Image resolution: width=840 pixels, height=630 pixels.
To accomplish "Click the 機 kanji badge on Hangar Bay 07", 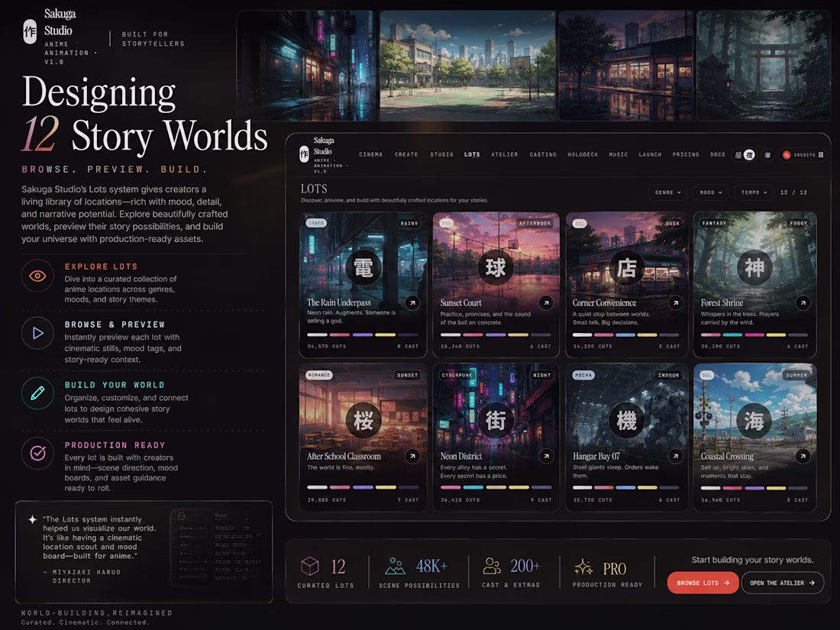I will tap(627, 421).
